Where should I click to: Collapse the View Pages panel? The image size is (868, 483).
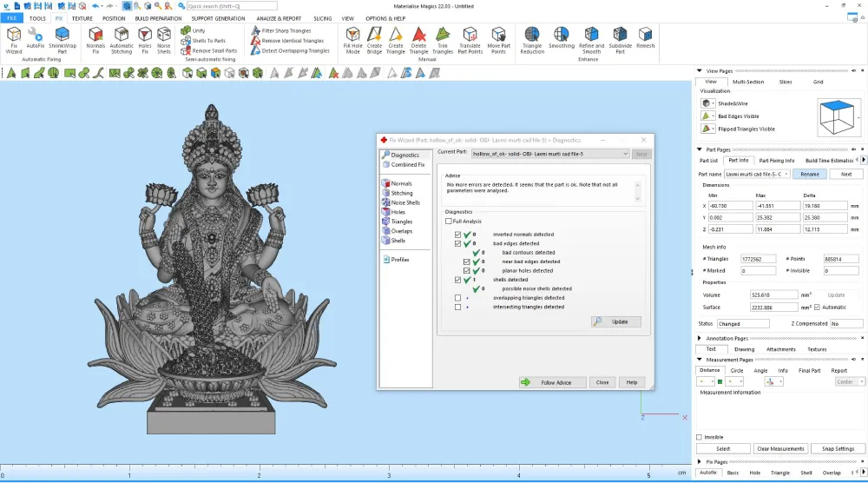tap(699, 71)
